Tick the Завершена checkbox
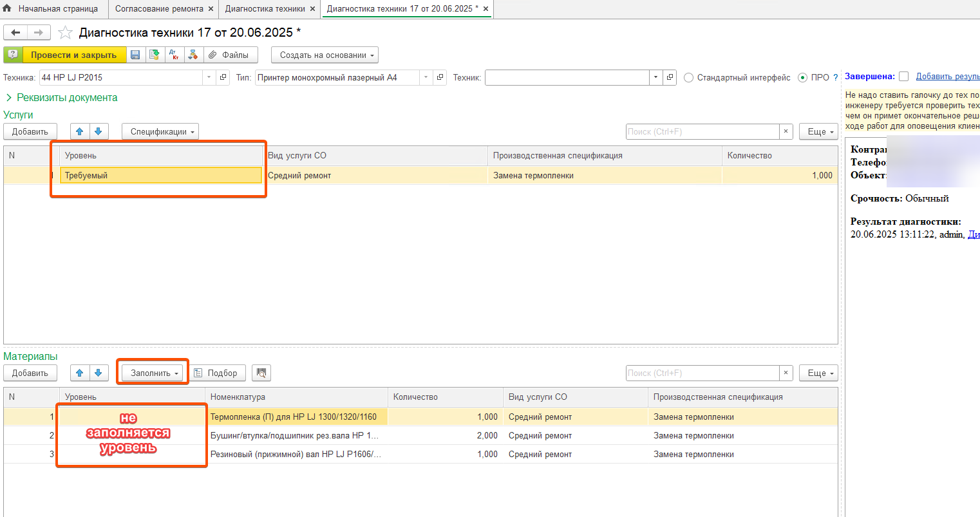The height and width of the screenshot is (517, 980). point(904,77)
